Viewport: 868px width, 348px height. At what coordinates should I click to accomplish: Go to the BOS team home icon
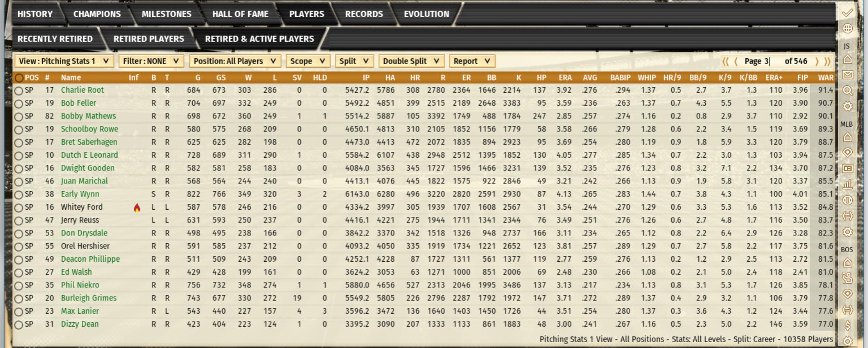pos(847,263)
